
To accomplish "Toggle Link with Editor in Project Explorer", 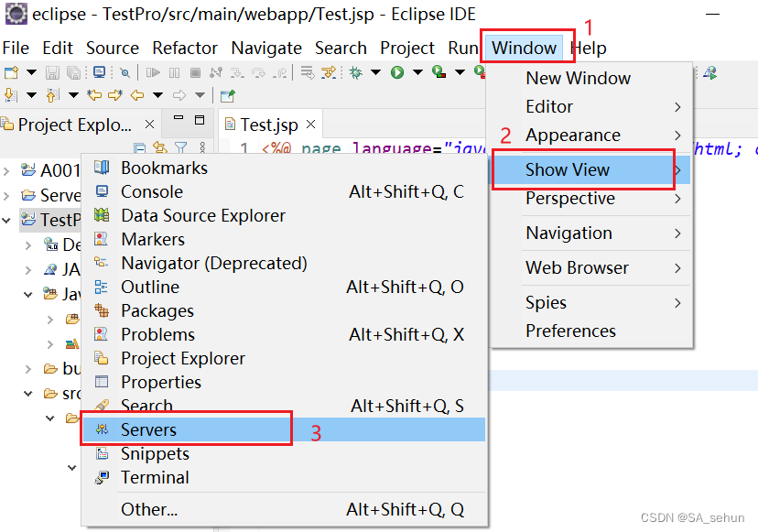I will pos(160,147).
